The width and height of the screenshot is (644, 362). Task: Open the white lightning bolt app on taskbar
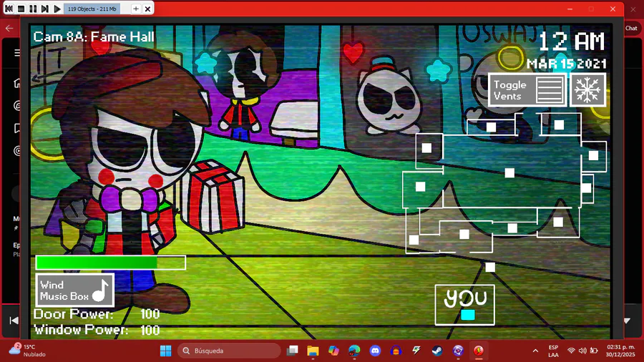(416, 351)
